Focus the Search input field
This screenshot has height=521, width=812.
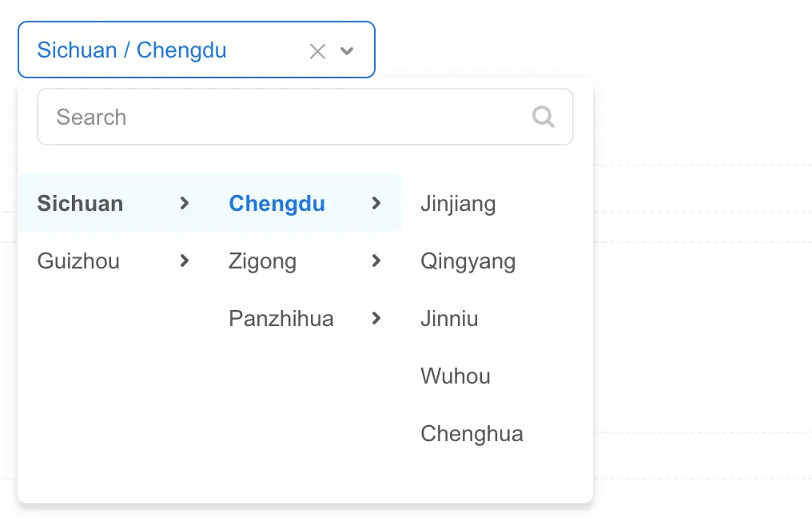coord(280,117)
